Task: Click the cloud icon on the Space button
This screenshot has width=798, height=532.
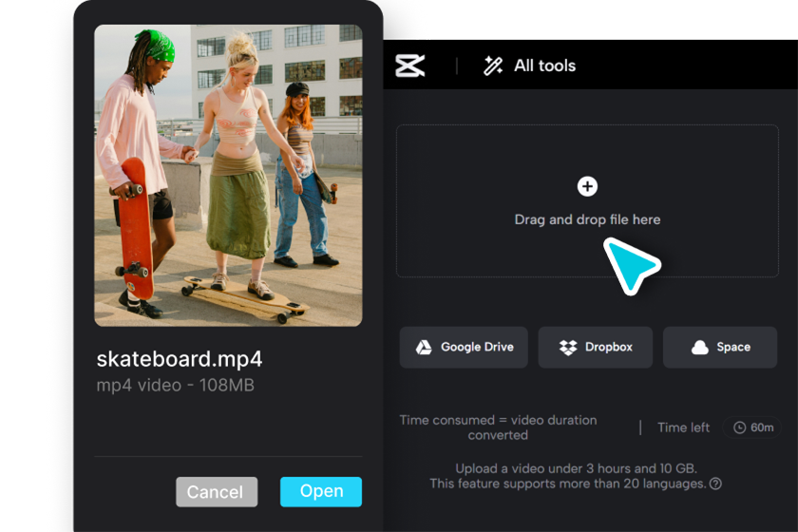Action: [x=700, y=347]
